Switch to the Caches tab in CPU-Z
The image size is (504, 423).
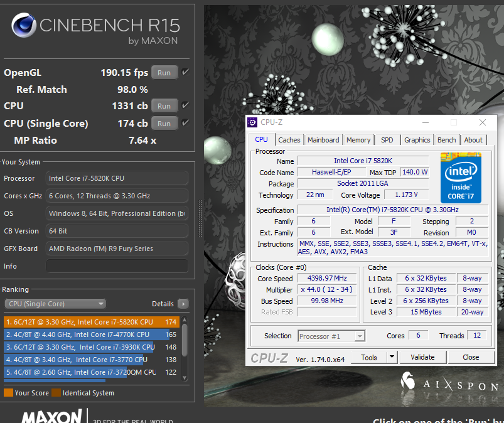coord(289,140)
